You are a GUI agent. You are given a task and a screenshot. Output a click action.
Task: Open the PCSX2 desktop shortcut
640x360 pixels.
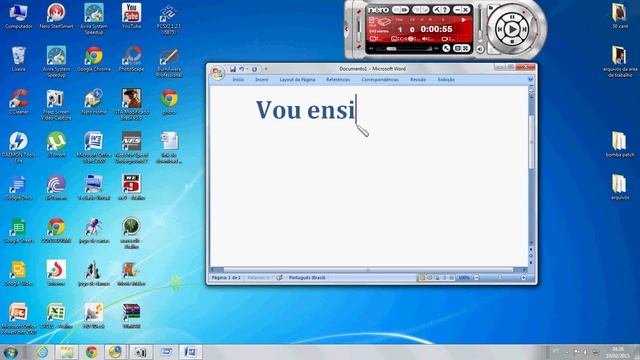(169, 19)
